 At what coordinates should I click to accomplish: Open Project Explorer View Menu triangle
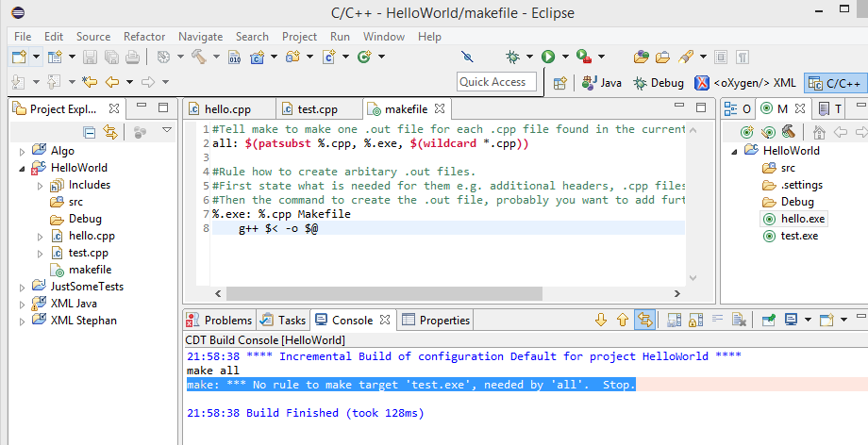tap(167, 130)
